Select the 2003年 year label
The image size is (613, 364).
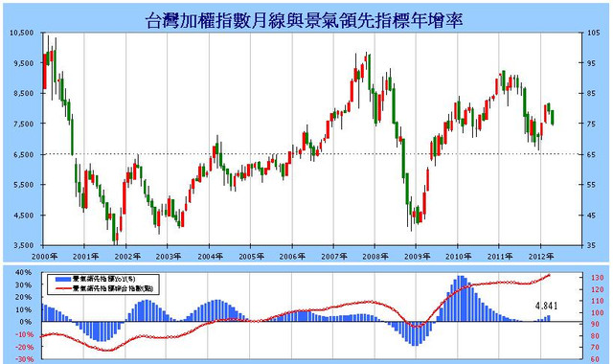(169, 257)
